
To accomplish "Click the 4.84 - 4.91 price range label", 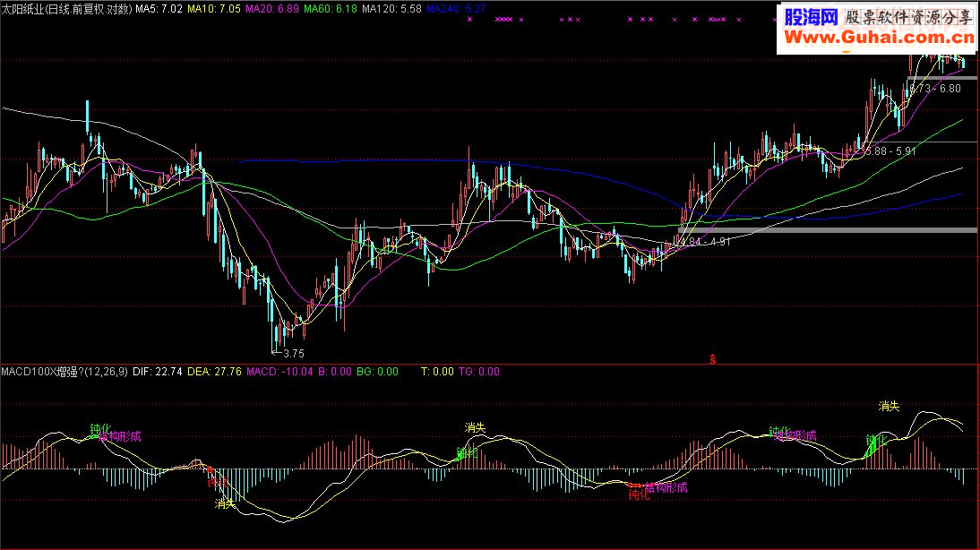I will tap(704, 241).
